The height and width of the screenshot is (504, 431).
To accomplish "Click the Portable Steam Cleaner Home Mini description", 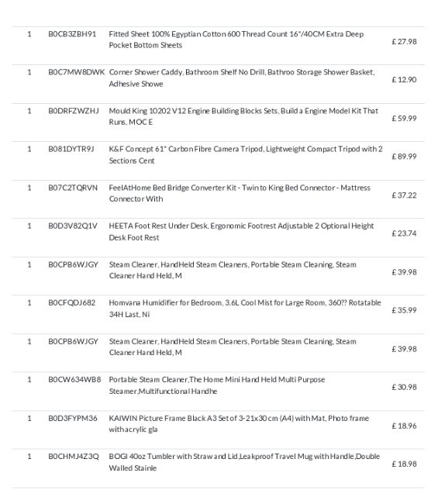I will pyautogui.click(x=217, y=385).
